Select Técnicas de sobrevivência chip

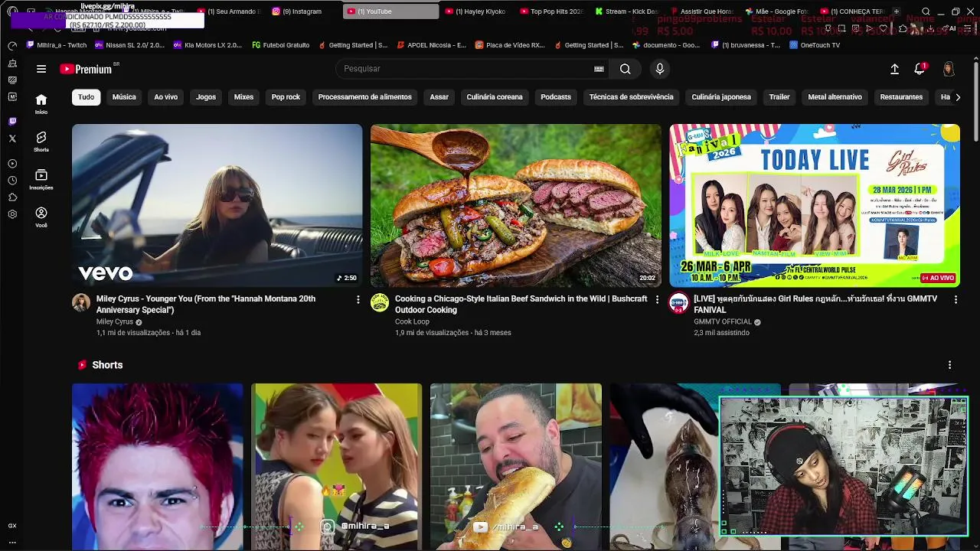click(631, 97)
